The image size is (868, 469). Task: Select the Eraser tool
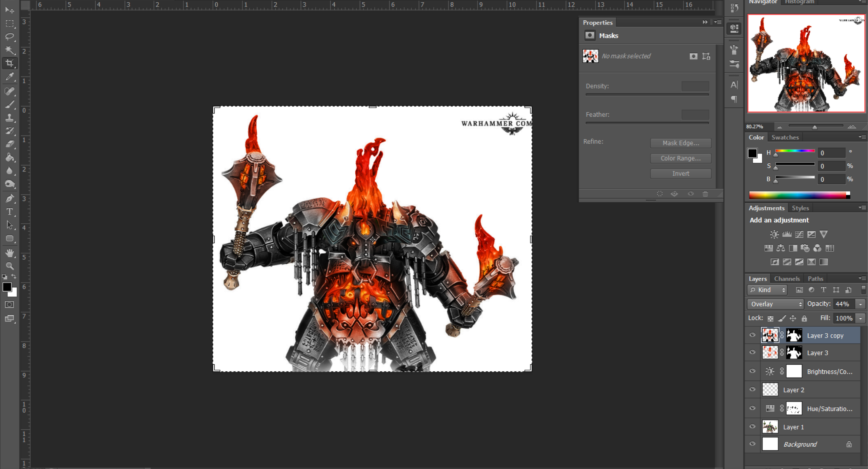point(9,144)
